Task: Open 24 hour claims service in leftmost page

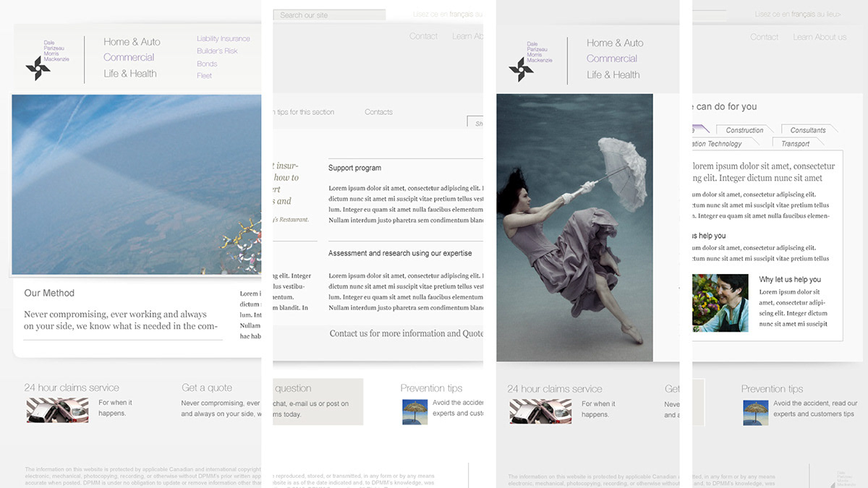Action: [x=72, y=388]
